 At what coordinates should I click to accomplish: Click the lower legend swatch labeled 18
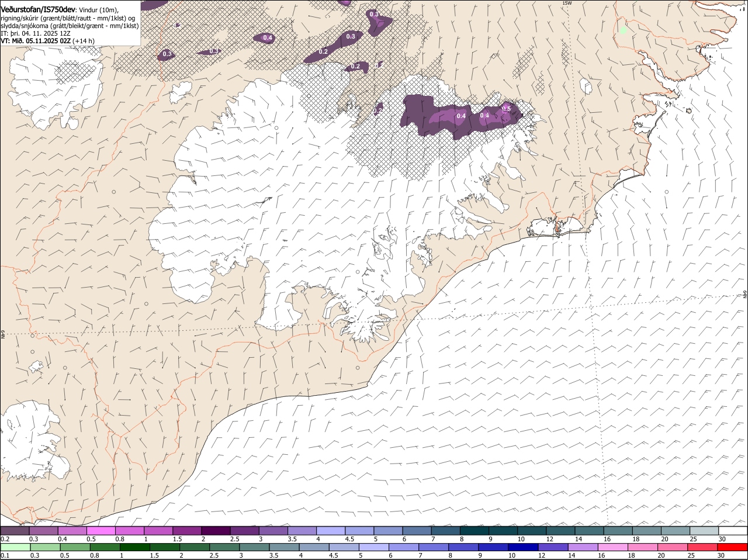643,547
